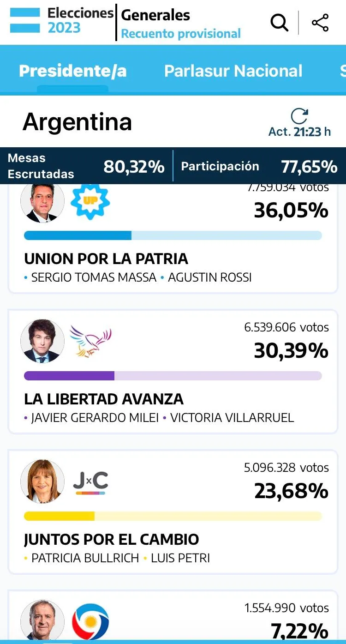Tap the Act. 21:23 h update time
Image resolution: width=346 pixels, height=644 pixels.
coord(300,132)
